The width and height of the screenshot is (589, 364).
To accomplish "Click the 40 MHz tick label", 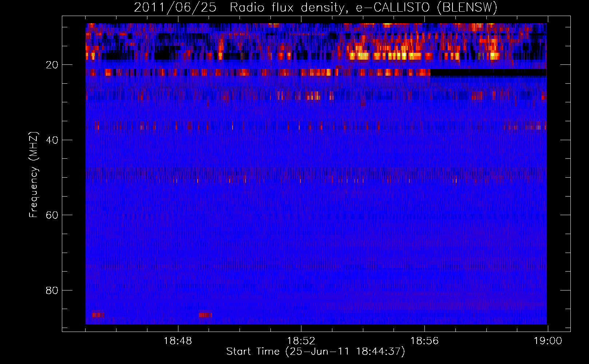I will pyautogui.click(x=52, y=140).
